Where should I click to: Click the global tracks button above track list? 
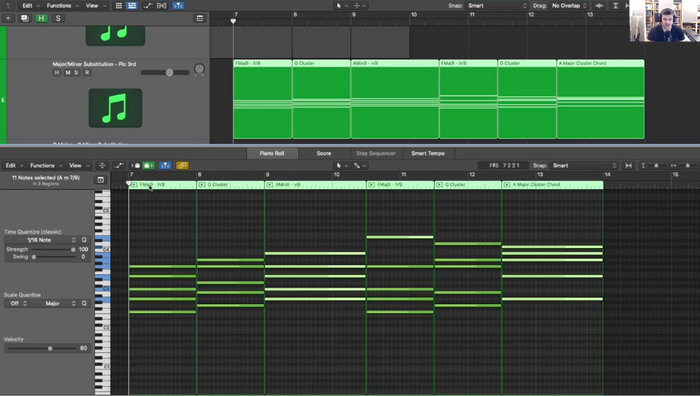coord(200,18)
